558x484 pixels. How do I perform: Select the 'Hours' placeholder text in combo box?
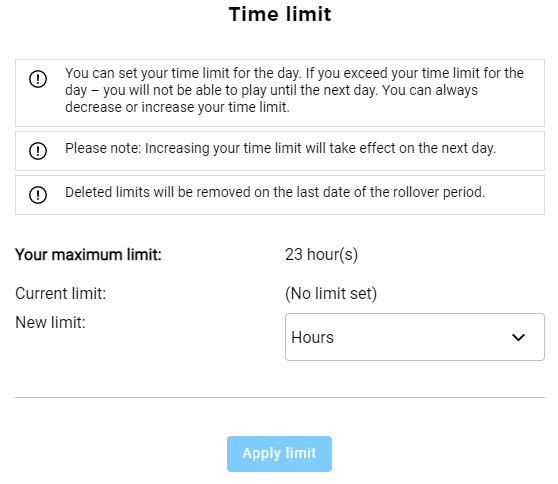point(312,337)
